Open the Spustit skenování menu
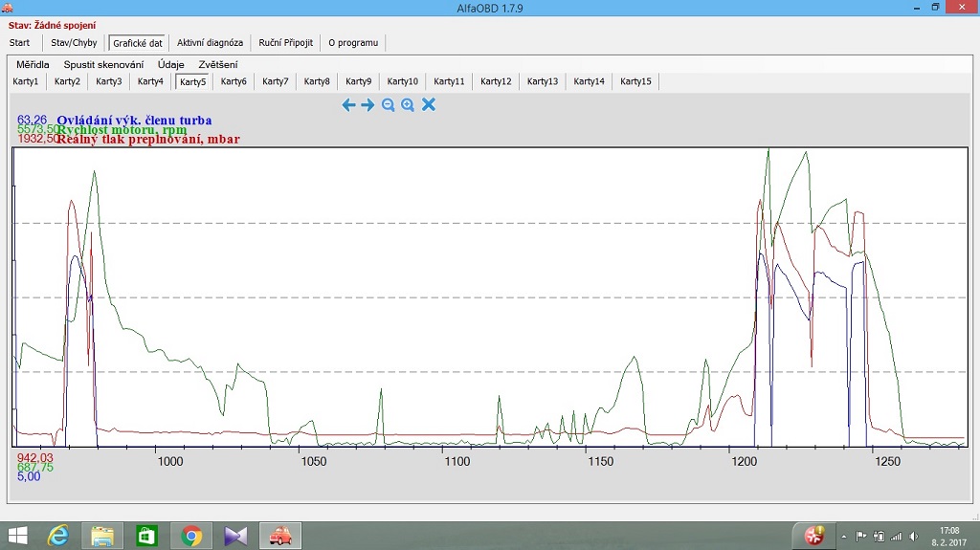The width and height of the screenshot is (980, 550). point(103,65)
